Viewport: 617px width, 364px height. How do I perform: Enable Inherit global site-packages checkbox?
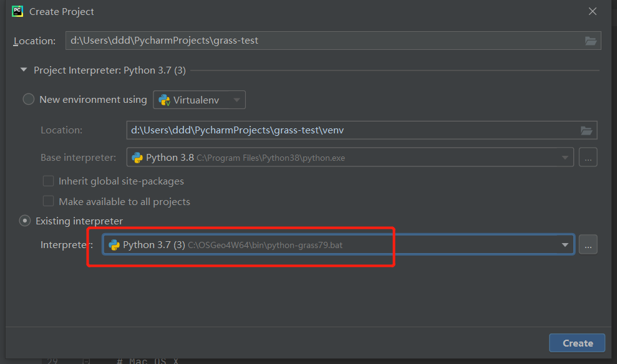(x=48, y=181)
